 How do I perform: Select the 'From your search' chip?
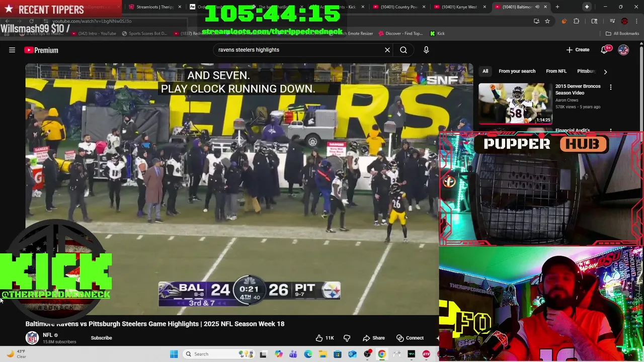(517, 71)
